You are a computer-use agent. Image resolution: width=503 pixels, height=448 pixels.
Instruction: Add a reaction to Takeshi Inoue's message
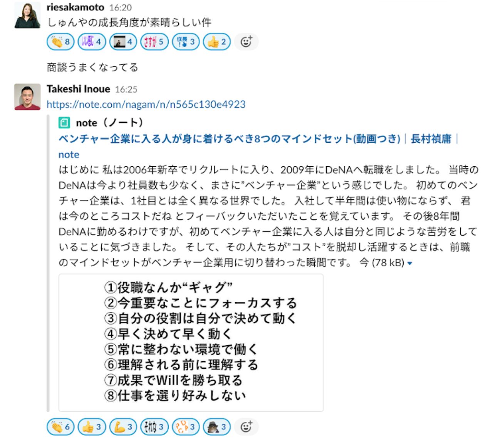[246, 427]
